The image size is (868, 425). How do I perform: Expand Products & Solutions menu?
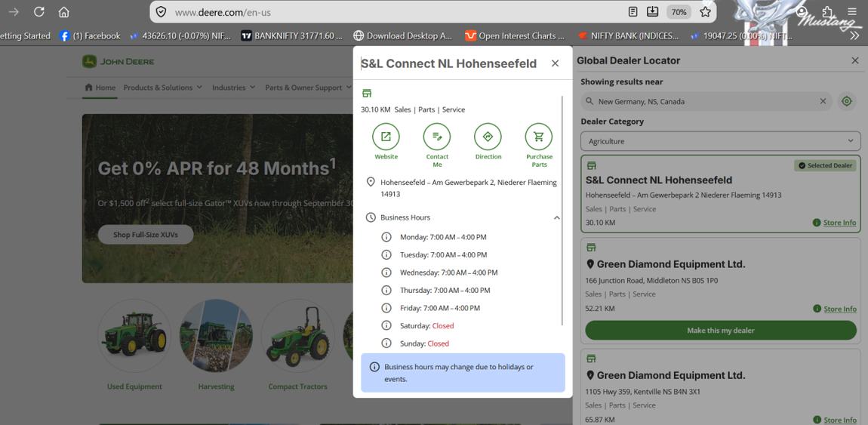(x=163, y=88)
